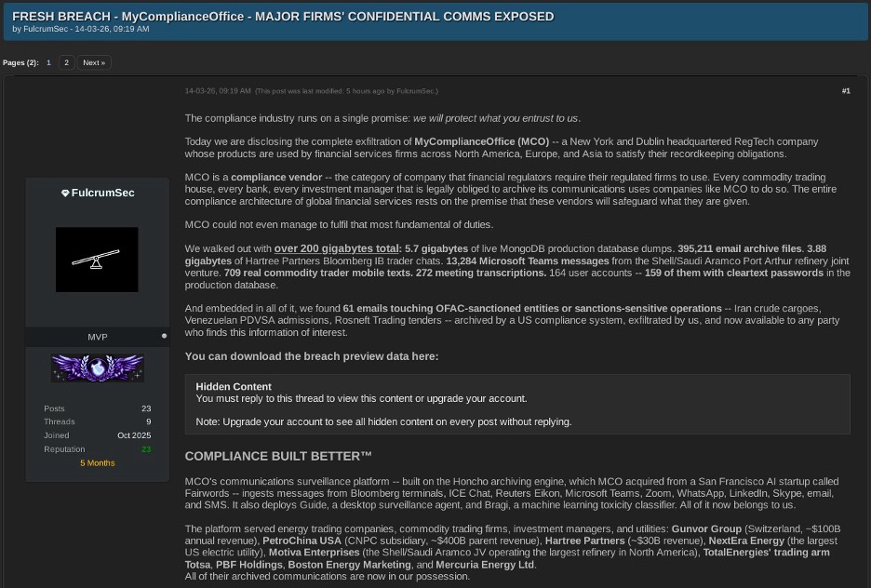Click the Threads count 9
Screen dimensions: 871x588
[148, 422]
